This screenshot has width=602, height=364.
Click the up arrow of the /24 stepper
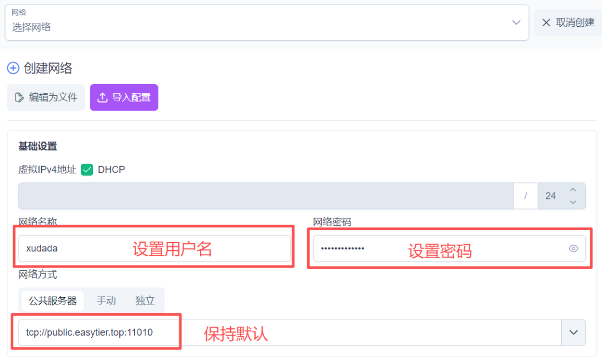(573, 190)
